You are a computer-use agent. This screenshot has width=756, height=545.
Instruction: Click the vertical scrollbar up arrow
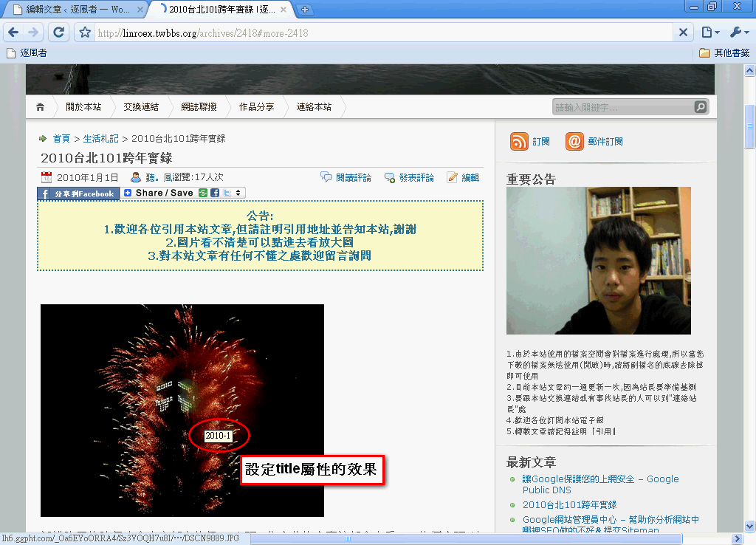(x=750, y=70)
